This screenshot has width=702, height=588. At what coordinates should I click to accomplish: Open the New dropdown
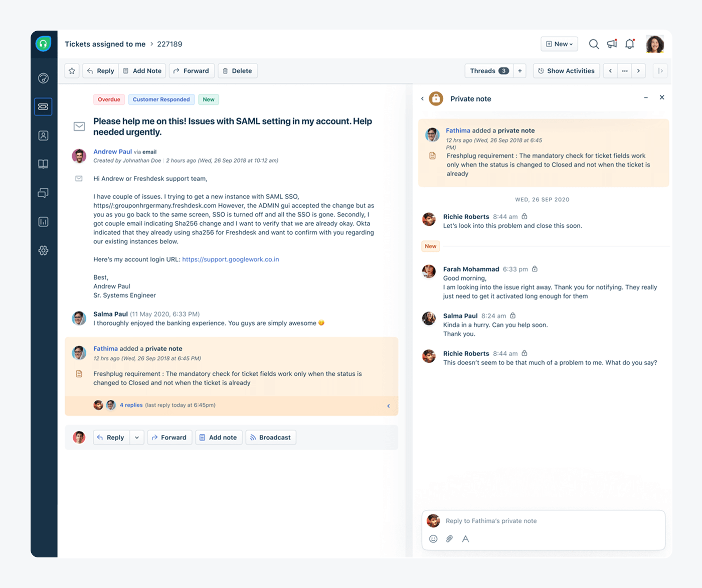559,44
